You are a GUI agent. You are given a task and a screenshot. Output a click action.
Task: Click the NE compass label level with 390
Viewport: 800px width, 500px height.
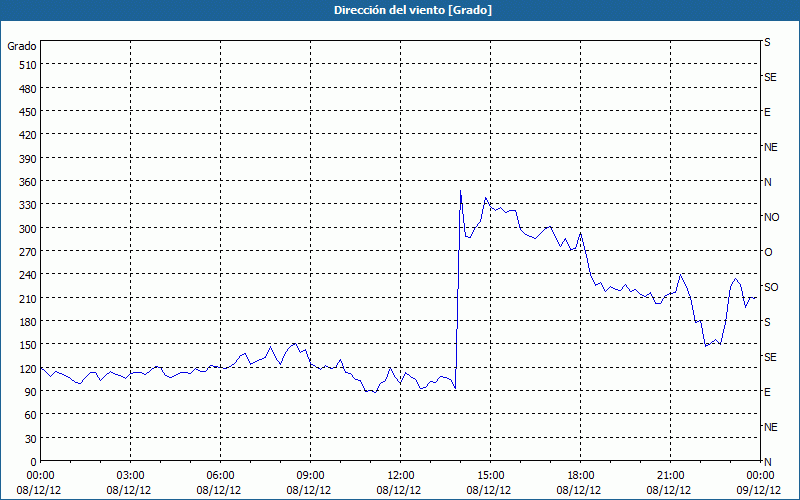click(x=770, y=147)
